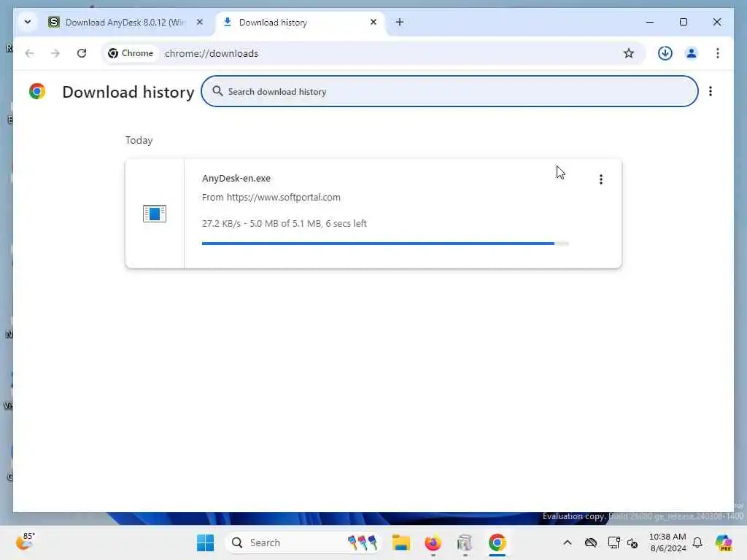Open the network status tray icon
Viewport: 747px width, 560px height.
tap(614, 542)
